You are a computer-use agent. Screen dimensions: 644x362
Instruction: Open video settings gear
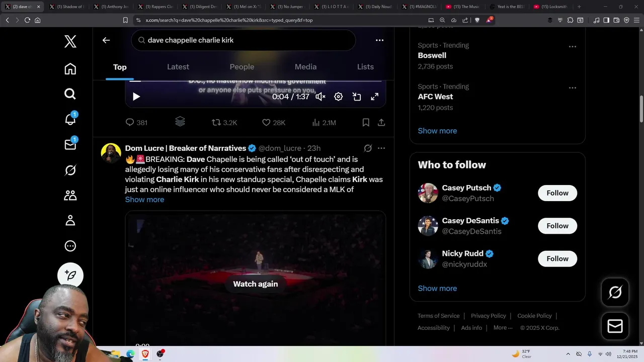point(339,97)
